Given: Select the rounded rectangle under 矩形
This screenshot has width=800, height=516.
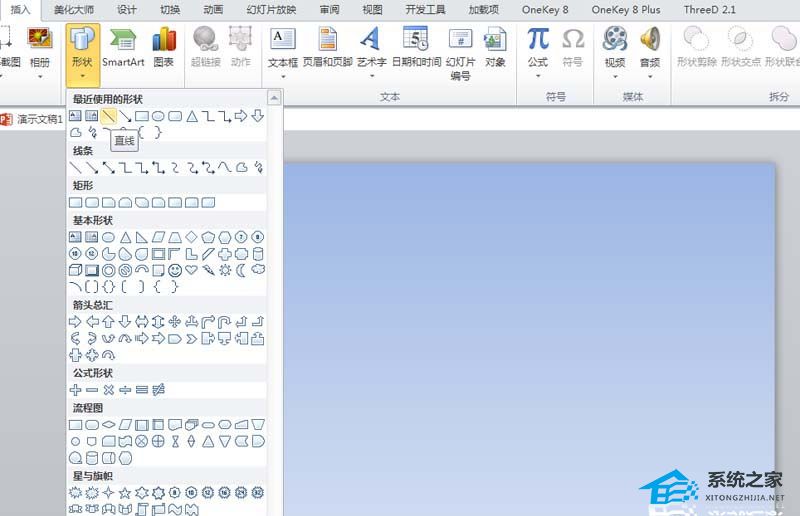Looking at the screenshot, I should click(x=92, y=203).
